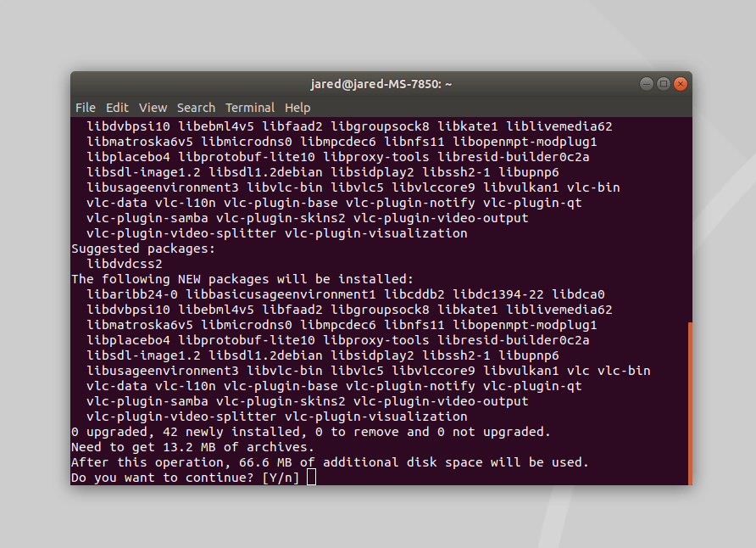Click the orange scrollbar thumb
The image size is (756, 548).
(690, 403)
